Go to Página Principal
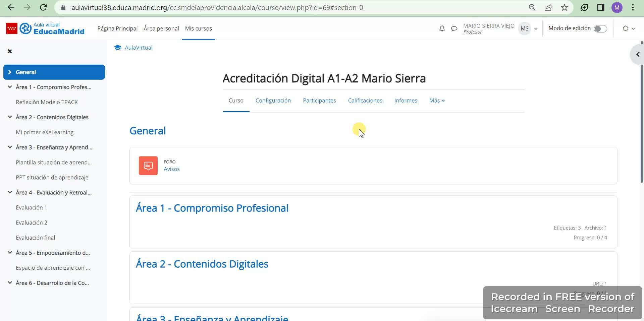 [x=117, y=28]
